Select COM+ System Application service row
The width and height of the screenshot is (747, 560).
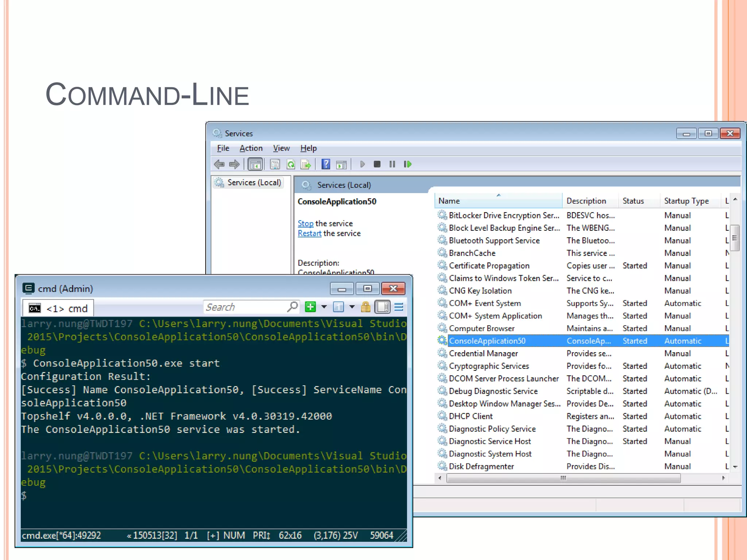(583, 316)
